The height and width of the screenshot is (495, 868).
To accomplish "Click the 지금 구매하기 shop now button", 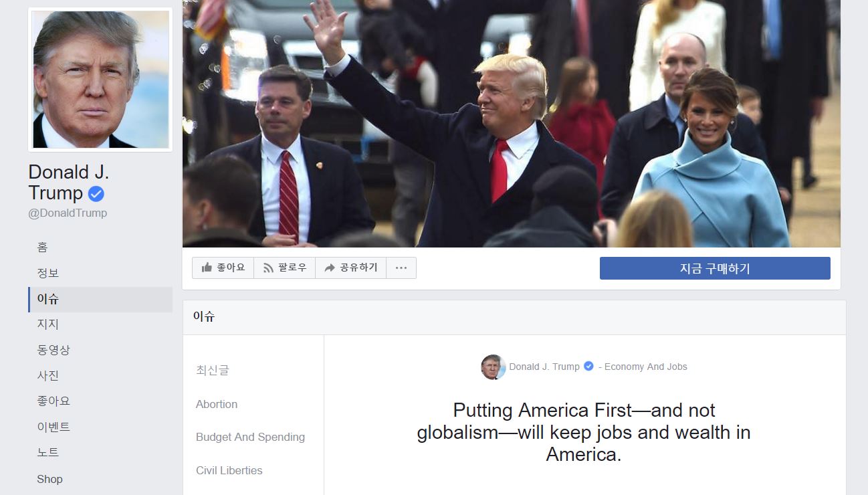I will click(715, 268).
